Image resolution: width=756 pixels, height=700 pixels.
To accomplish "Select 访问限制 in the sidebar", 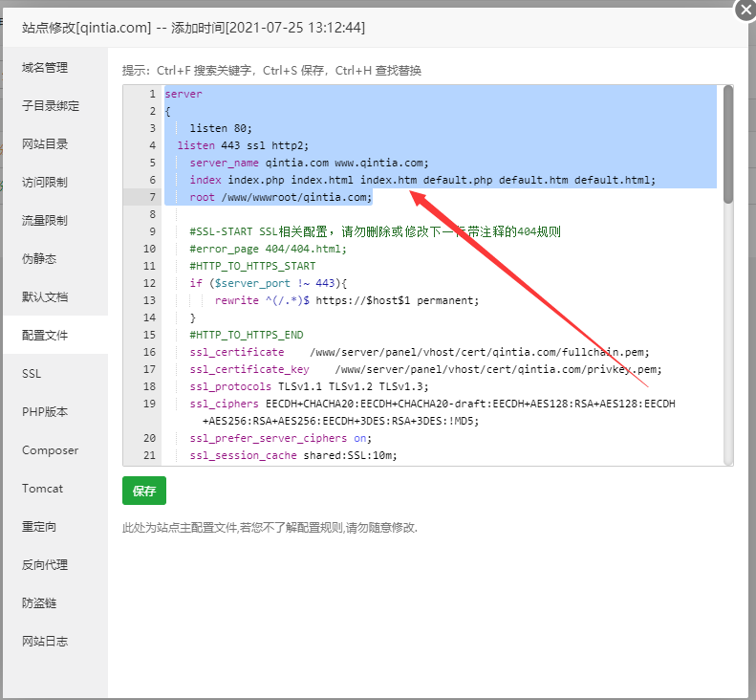I will (45, 183).
